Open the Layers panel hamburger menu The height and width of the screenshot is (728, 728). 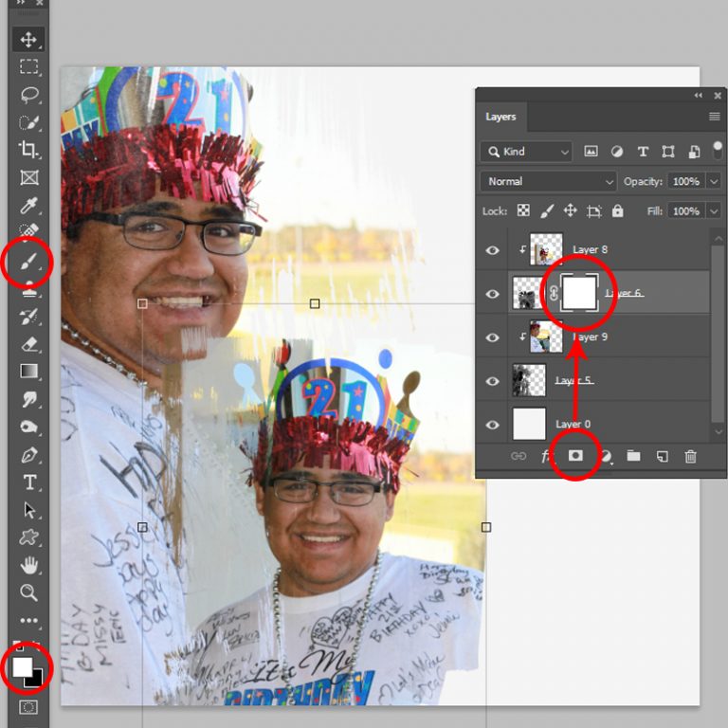pos(714,117)
